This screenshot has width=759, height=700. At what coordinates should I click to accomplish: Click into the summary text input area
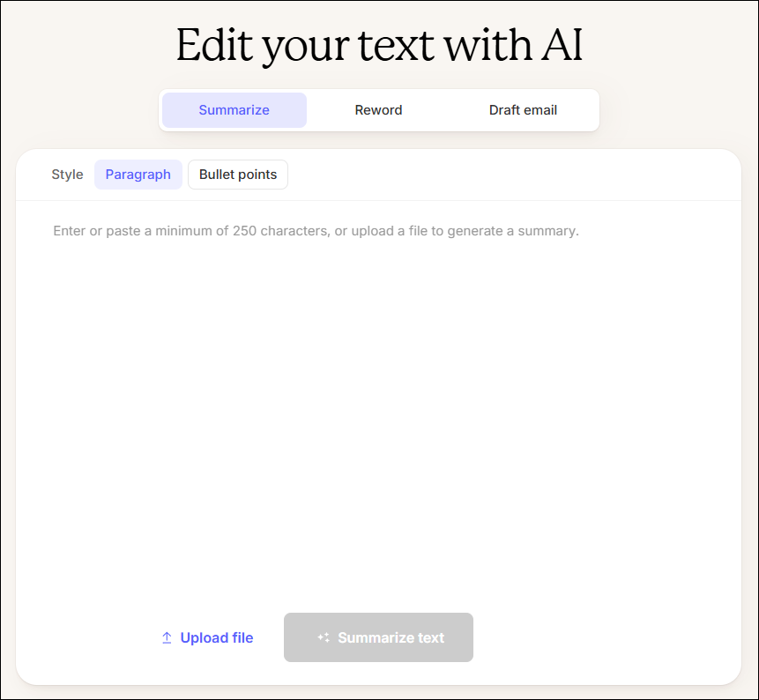coord(378,402)
